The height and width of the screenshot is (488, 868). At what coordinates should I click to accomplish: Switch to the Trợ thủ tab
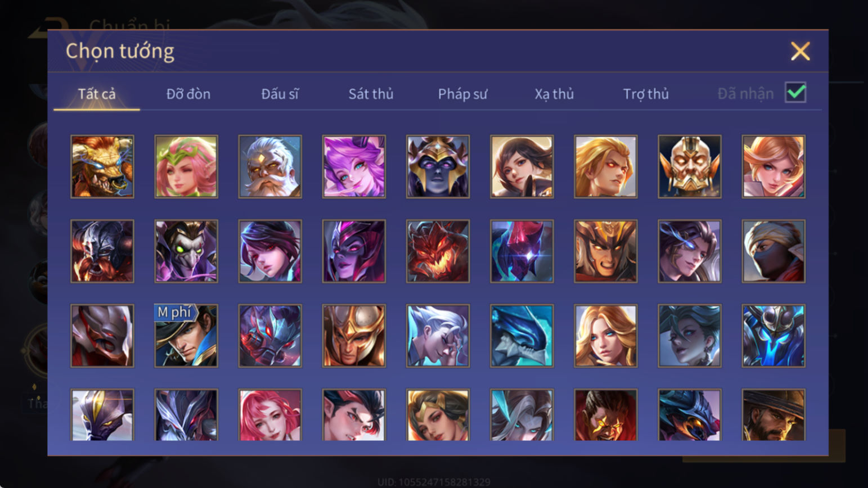pos(646,94)
